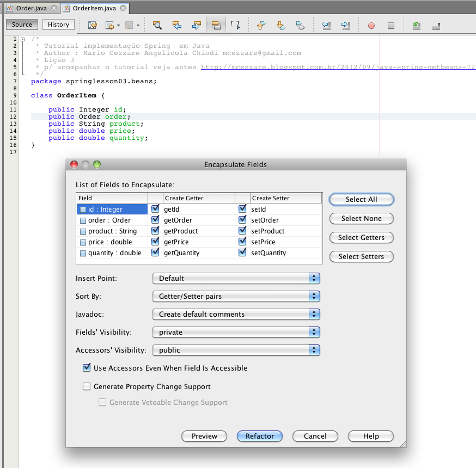Uncheck Create Setter for setId
Viewport: 476px width, 468px height.
pyautogui.click(x=242, y=208)
